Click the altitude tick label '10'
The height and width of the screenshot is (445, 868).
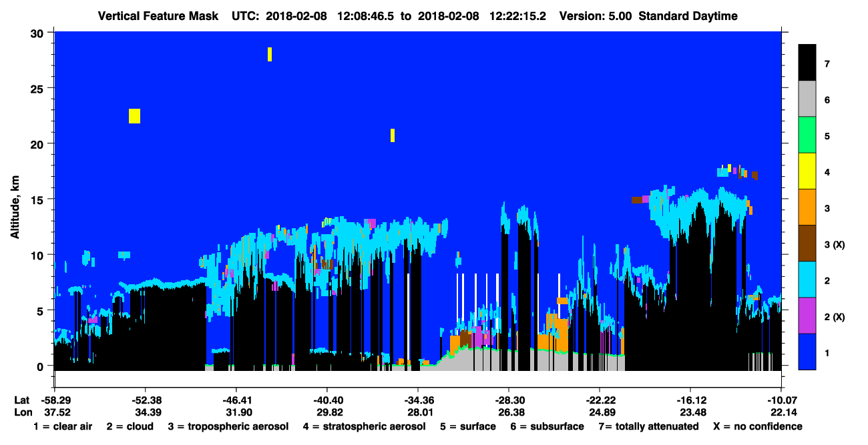point(39,255)
